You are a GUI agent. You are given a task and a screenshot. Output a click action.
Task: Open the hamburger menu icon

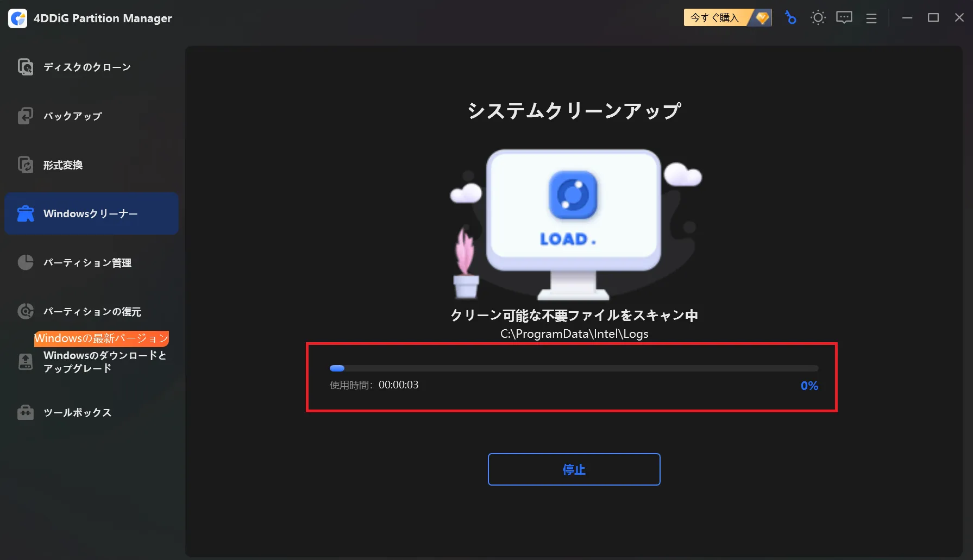871,18
